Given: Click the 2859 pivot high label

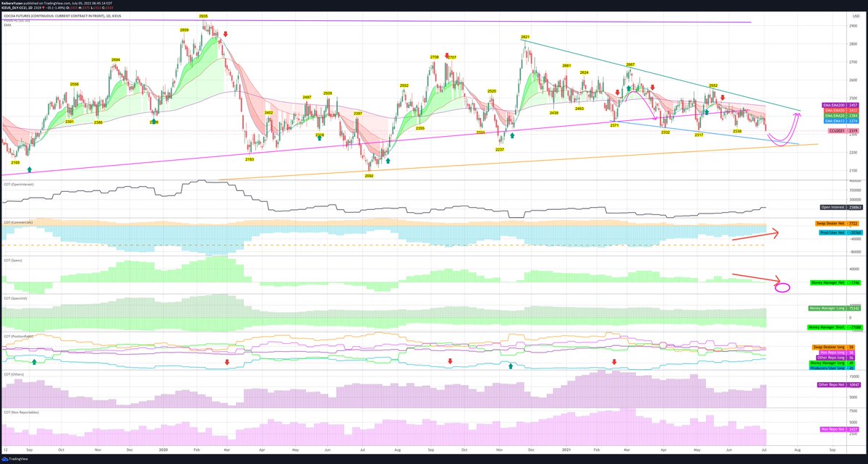Looking at the screenshot, I should tap(184, 30).
